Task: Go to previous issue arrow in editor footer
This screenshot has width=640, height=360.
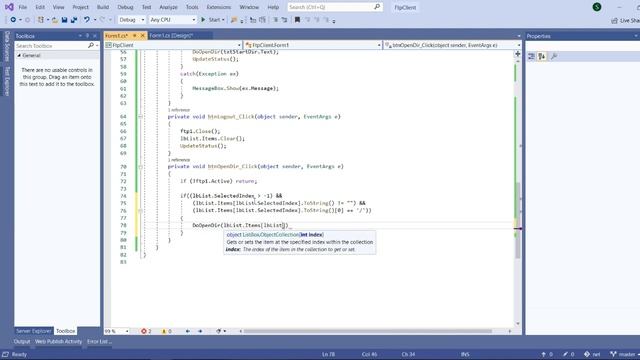Action: click(x=188, y=331)
